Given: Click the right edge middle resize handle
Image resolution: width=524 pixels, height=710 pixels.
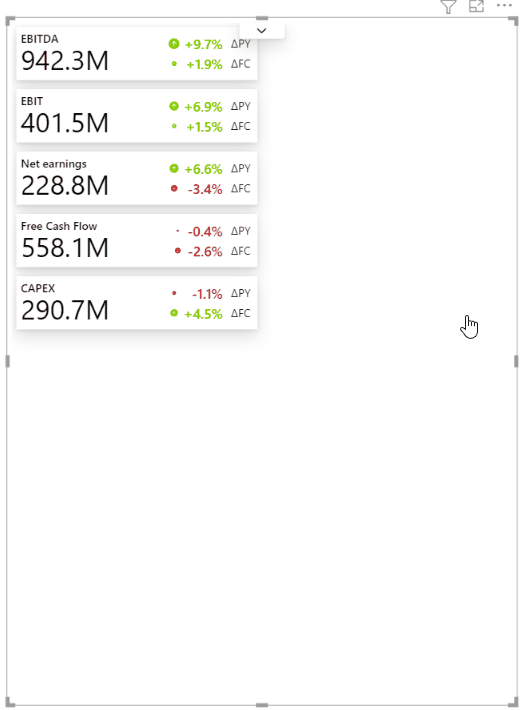Looking at the screenshot, I should click(x=516, y=361).
